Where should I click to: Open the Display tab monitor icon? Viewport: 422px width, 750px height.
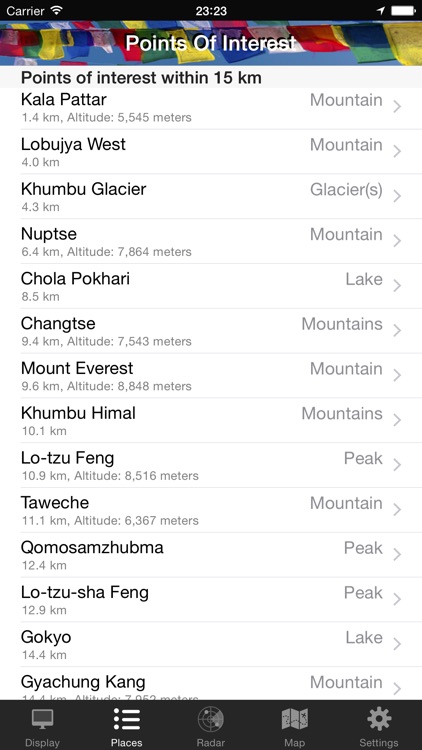42,719
